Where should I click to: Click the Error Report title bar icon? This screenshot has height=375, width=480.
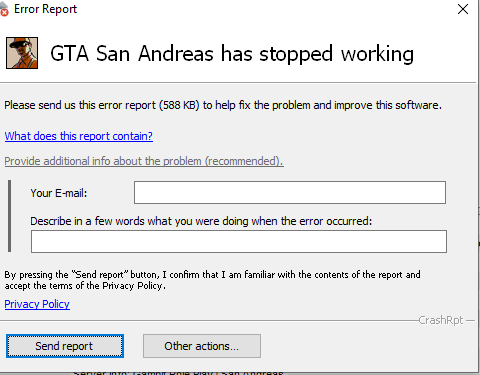point(4,9)
